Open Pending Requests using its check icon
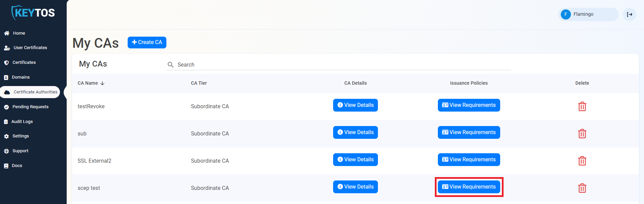The width and height of the screenshot is (644, 204). coord(7,107)
